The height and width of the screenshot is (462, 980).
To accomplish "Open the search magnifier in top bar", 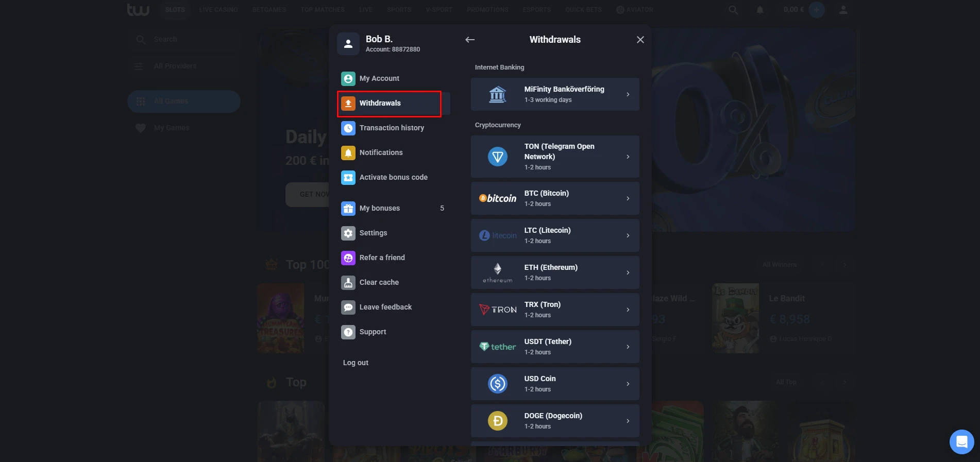I will tap(733, 10).
